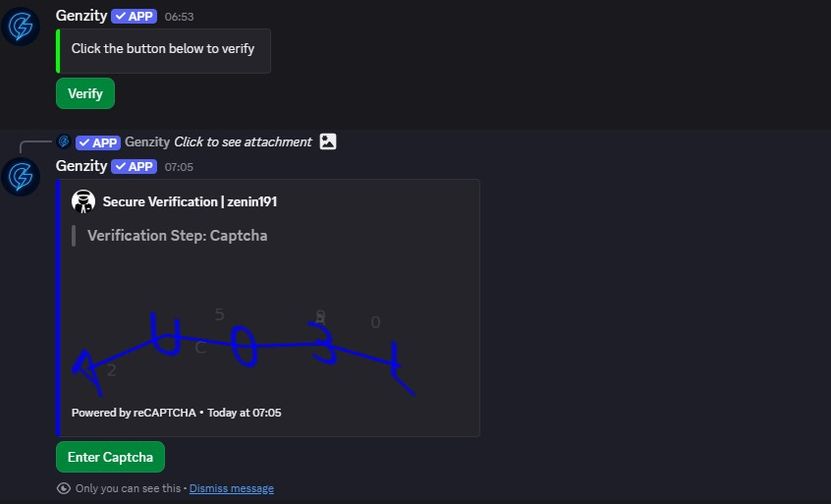Click the Genzity username on the 07:05 message

coord(81,166)
